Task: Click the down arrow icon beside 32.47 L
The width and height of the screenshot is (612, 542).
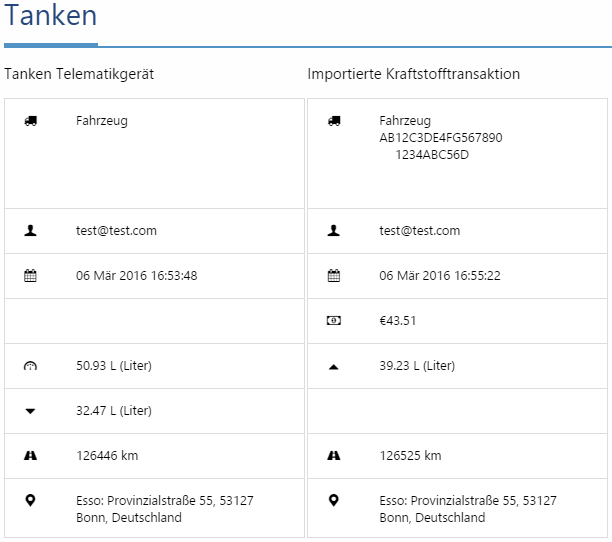Action: coord(30,411)
